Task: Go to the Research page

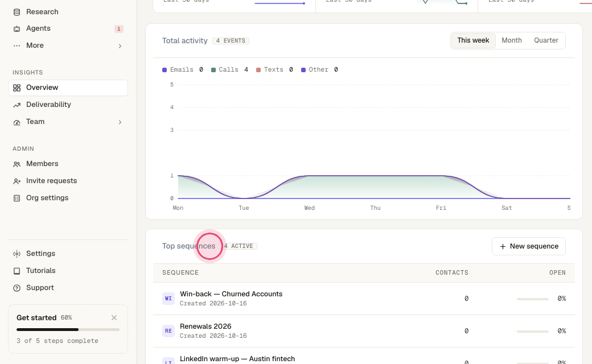Action: tap(68, 12)
